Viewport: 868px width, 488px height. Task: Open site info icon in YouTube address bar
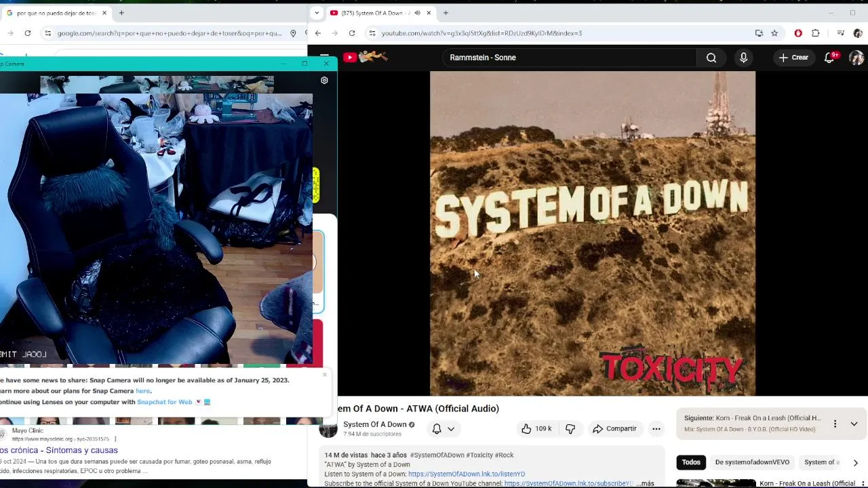(x=372, y=33)
